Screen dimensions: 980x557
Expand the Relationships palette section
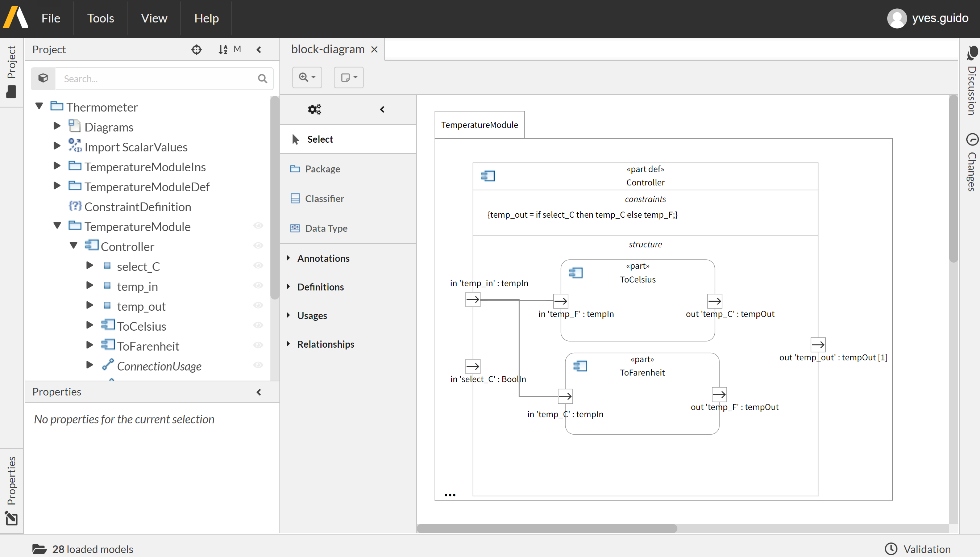[326, 344]
